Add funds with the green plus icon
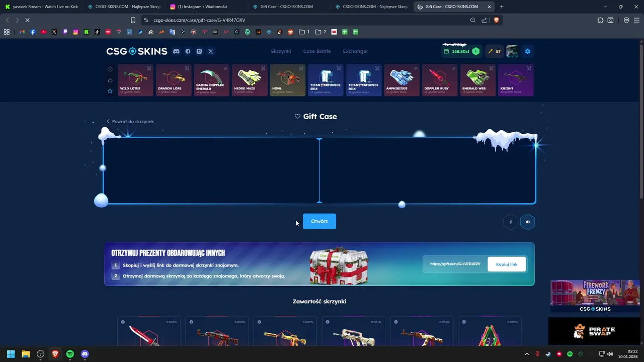The image size is (644, 362). tap(476, 51)
